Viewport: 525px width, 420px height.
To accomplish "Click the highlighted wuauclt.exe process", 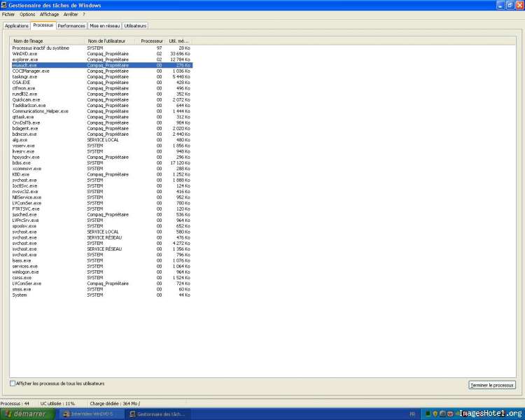I will 101,65.
